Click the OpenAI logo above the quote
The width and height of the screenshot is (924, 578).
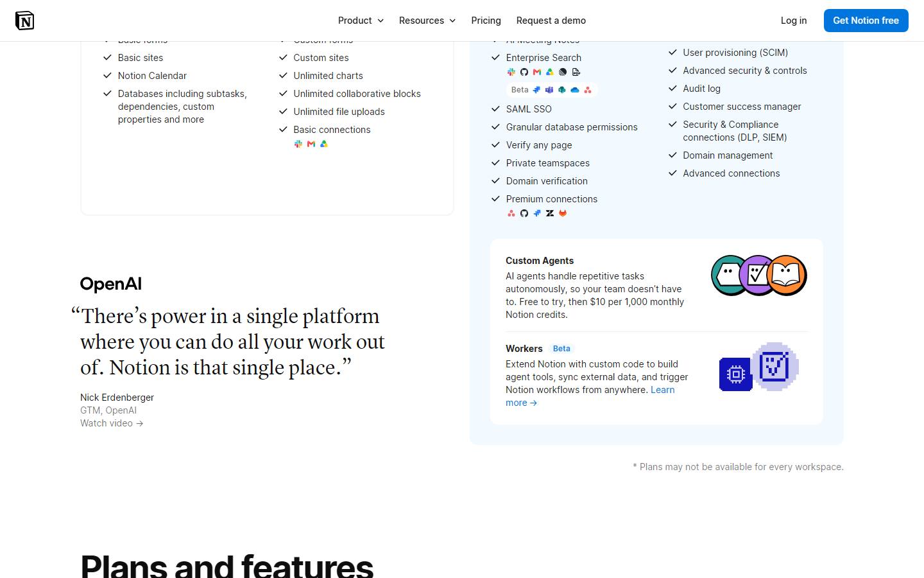(111, 284)
